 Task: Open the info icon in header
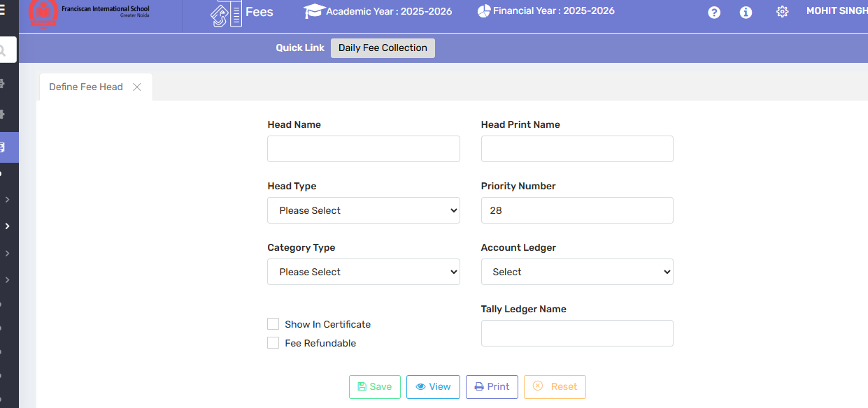746,12
